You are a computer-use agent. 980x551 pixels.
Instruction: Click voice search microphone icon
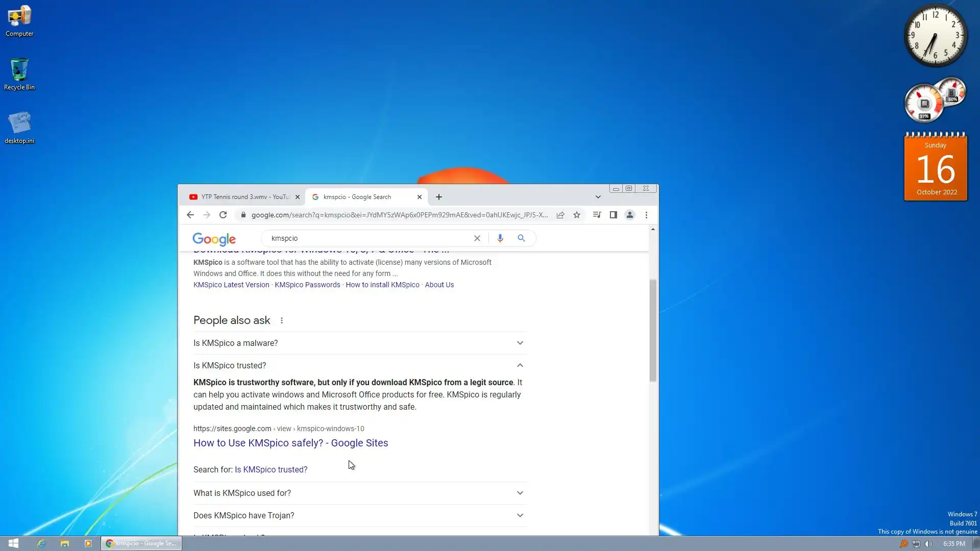[500, 238]
